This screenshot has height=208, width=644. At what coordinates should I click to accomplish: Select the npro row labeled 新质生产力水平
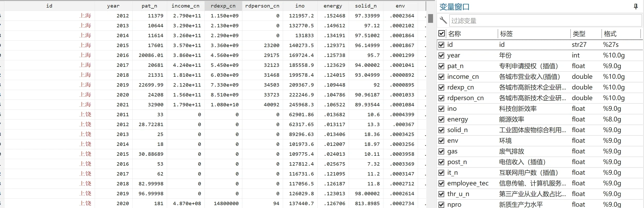[x=540, y=205]
